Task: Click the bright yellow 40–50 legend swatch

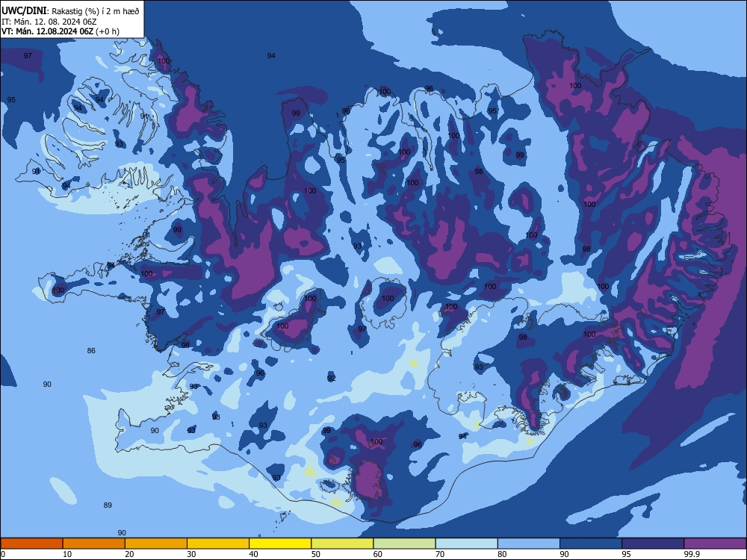Action: coord(280,544)
